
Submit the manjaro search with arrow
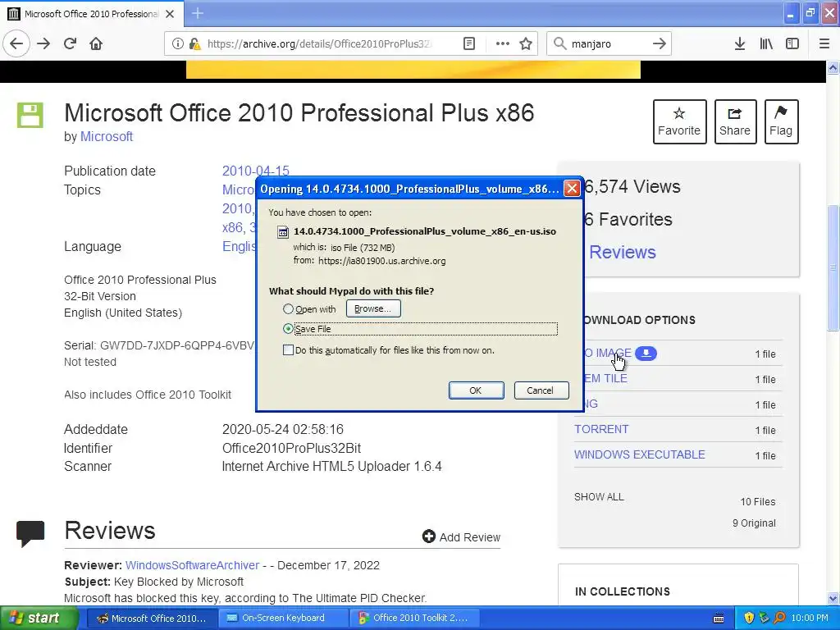click(660, 43)
